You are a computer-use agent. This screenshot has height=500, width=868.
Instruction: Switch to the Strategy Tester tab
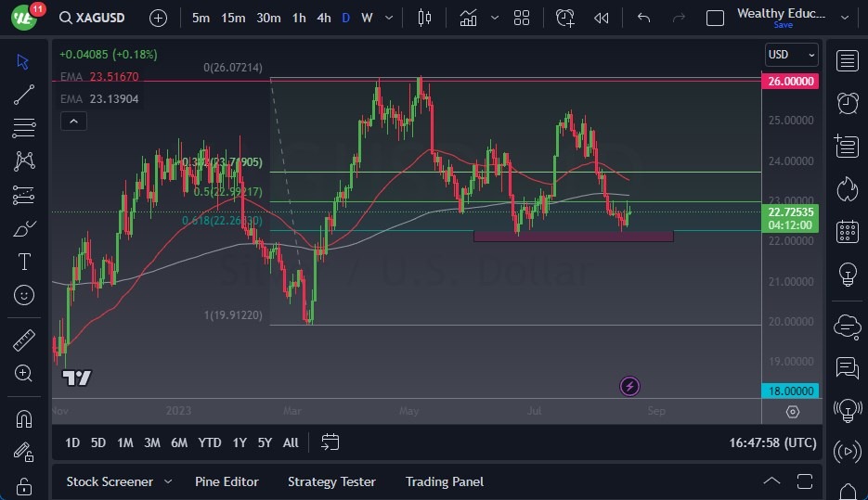click(x=331, y=481)
